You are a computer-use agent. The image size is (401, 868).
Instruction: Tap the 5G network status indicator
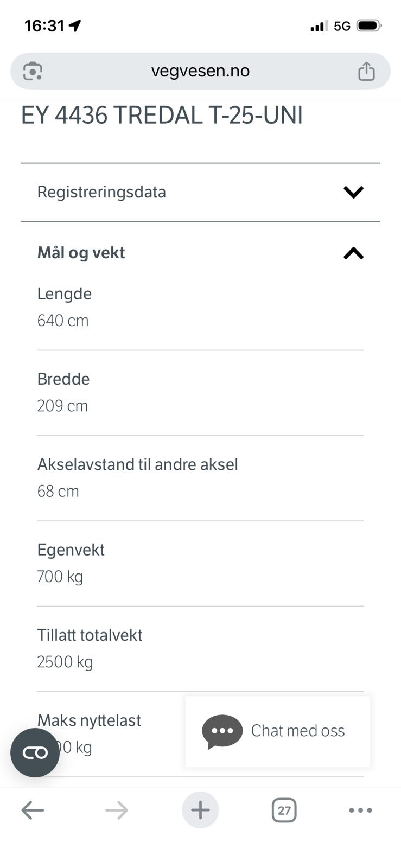(x=342, y=26)
